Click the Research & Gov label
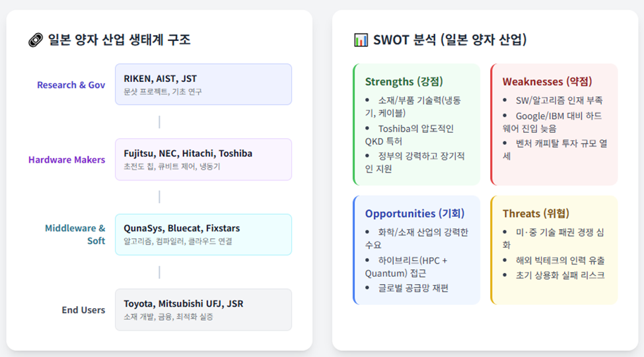Screen dimensions: 644x357 (71, 85)
